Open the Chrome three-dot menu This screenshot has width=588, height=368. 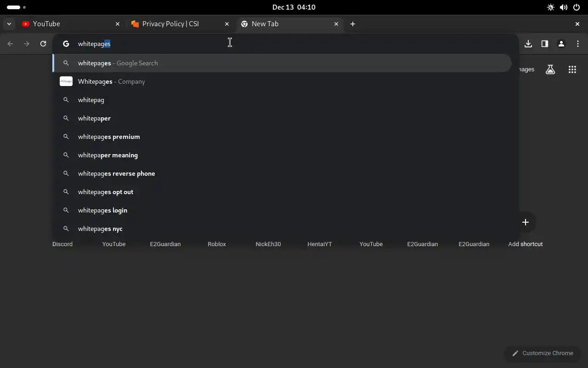[x=578, y=44]
